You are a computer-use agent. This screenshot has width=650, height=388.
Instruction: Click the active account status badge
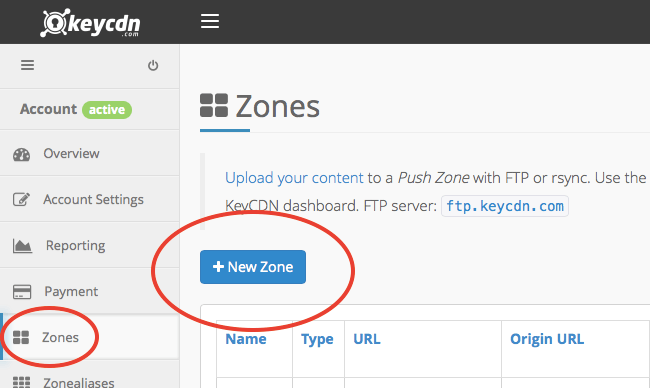107,110
